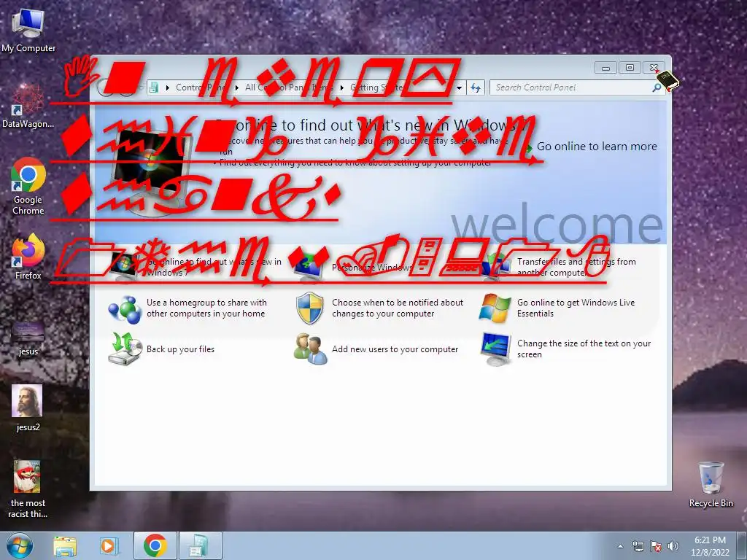Viewport: 747px width, 560px height.
Task: Open the Windows Start menu
Action: pyautogui.click(x=20, y=545)
